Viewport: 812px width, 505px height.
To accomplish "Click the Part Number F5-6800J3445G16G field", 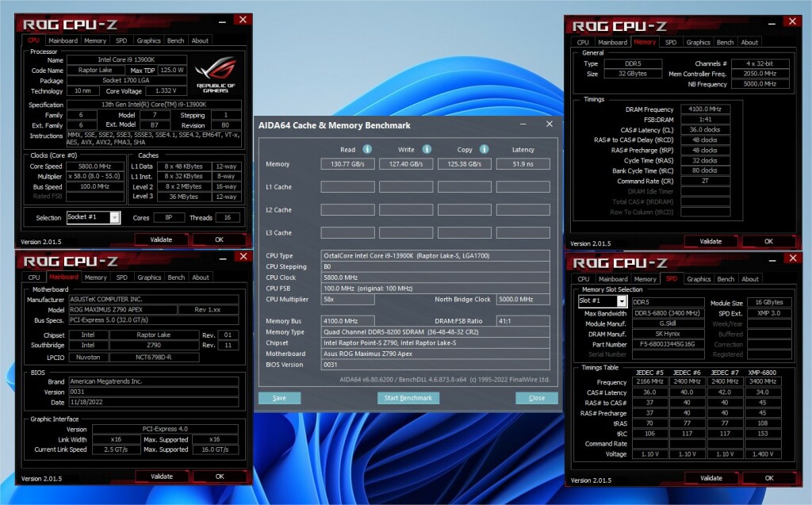I will pyautogui.click(x=668, y=344).
